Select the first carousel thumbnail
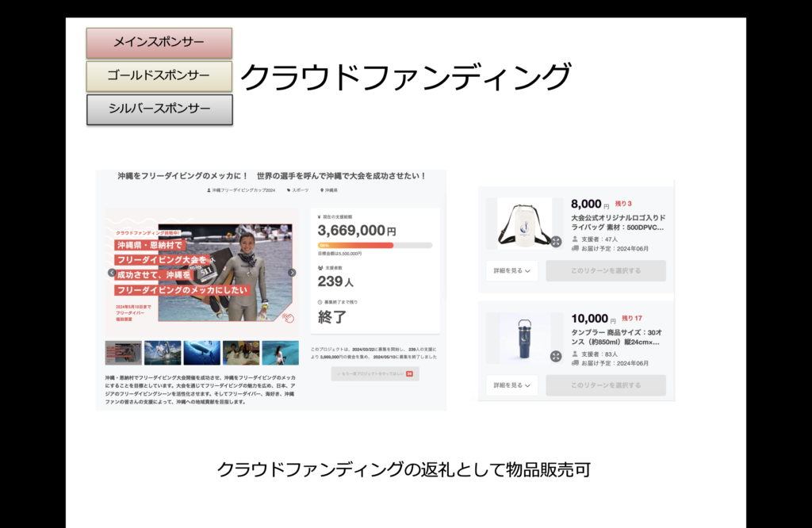Image resolution: width=812 pixels, height=528 pixels. point(123,353)
